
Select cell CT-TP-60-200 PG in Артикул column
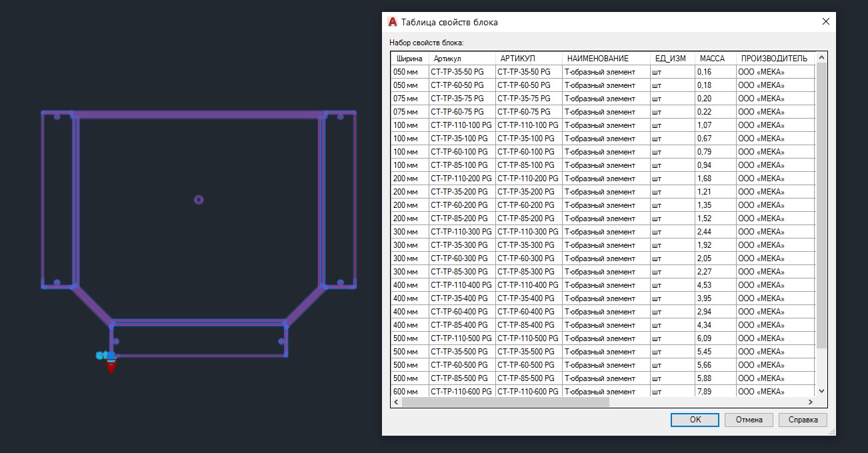coord(462,205)
